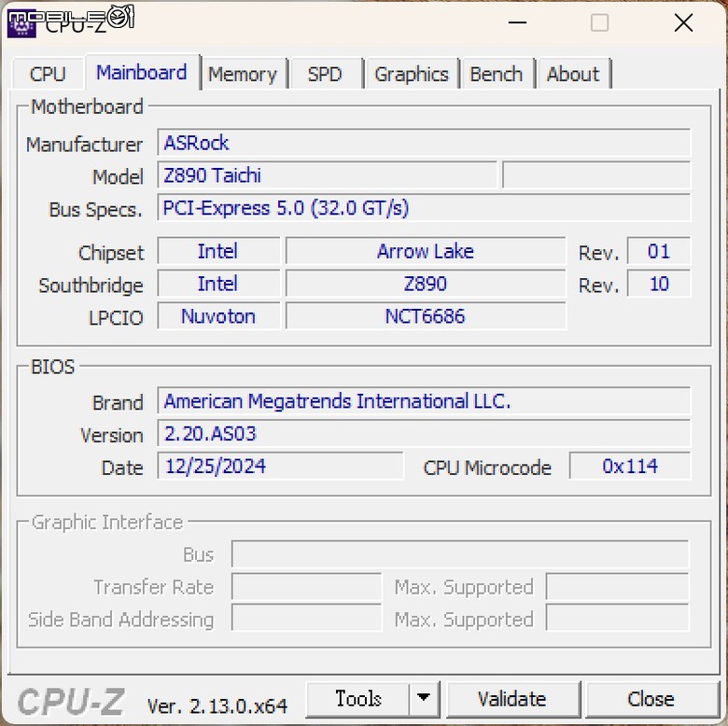The height and width of the screenshot is (726, 728).
Task: Click the BIOS version 2.20.AS03
Action: tap(424, 434)
